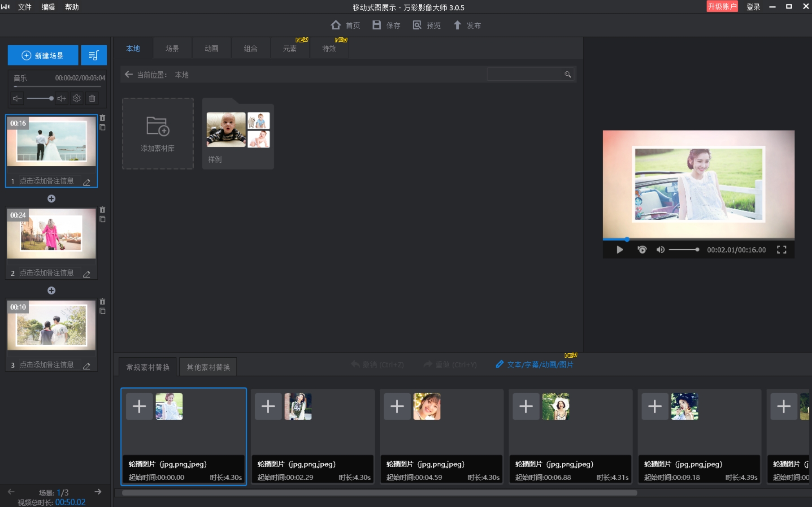Click 添加素材库 to add library
Viewport: 812px width, 507px height.
pyautogui.click(x=158, y=134)
